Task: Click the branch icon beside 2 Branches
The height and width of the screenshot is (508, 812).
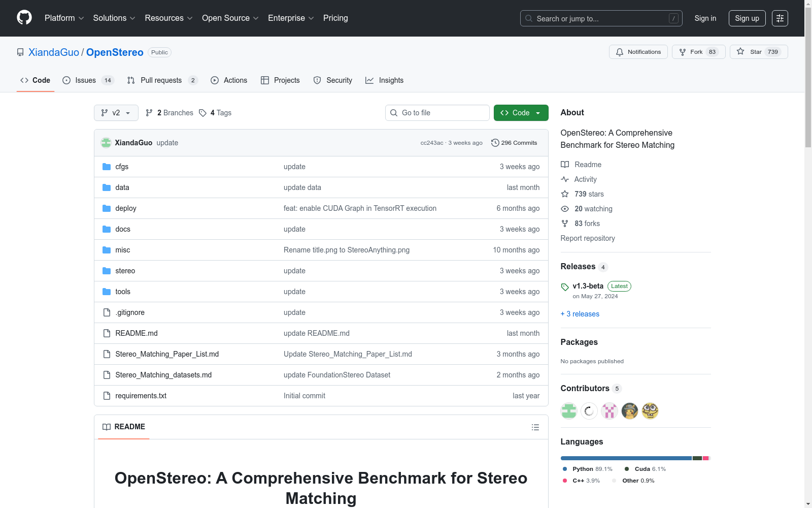Action: point(149,113)
